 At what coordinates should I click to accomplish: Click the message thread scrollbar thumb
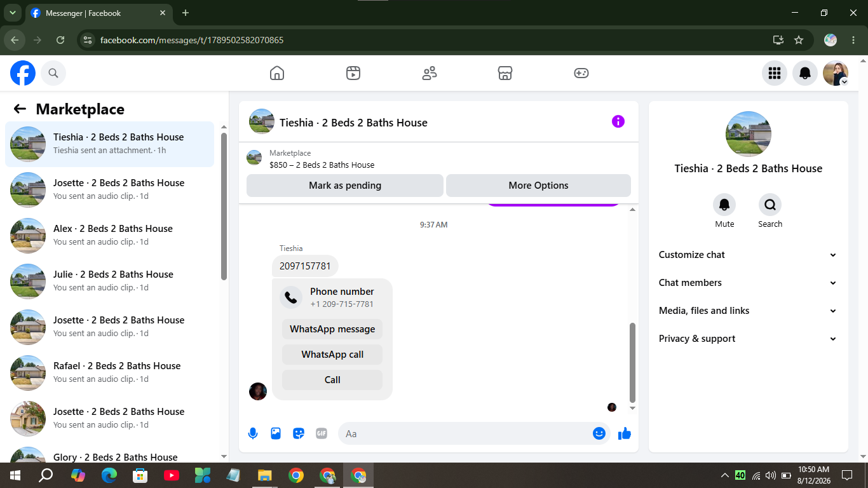(x=632, y=362)
